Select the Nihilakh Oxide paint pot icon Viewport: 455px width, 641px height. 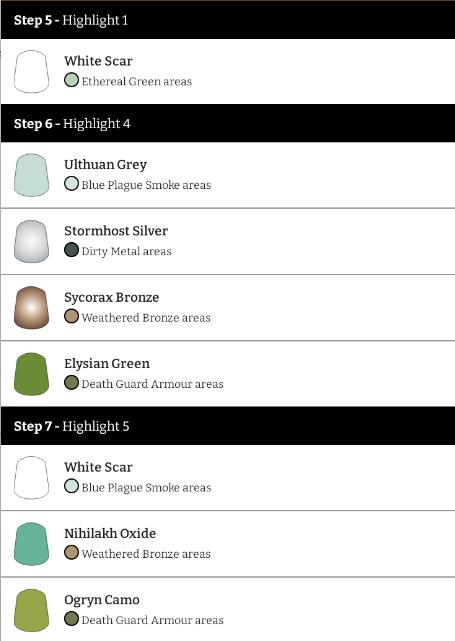(31, 544)
